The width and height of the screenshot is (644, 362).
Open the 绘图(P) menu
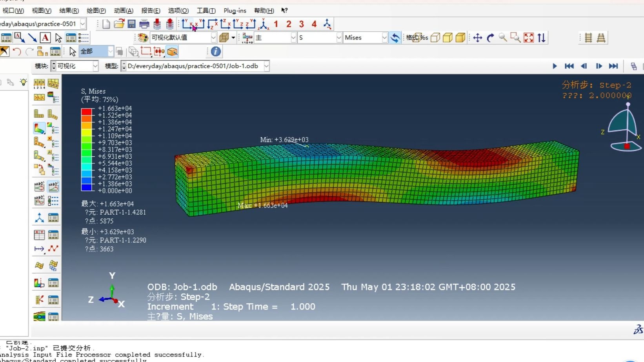[96, 11]
